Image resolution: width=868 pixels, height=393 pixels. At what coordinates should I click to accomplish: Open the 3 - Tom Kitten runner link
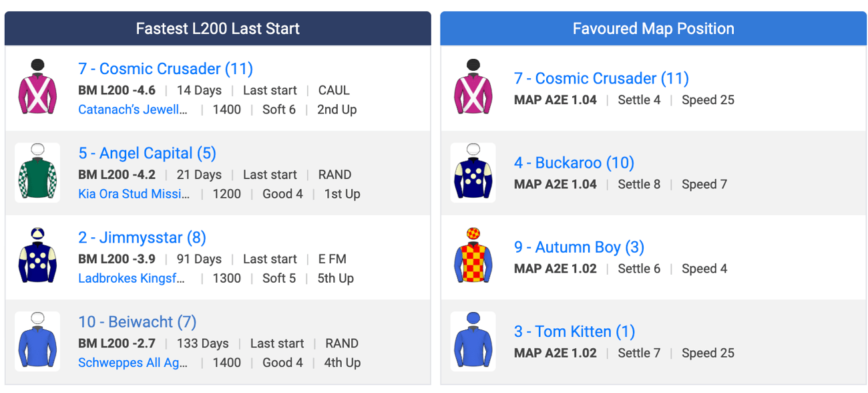[574, 331]
